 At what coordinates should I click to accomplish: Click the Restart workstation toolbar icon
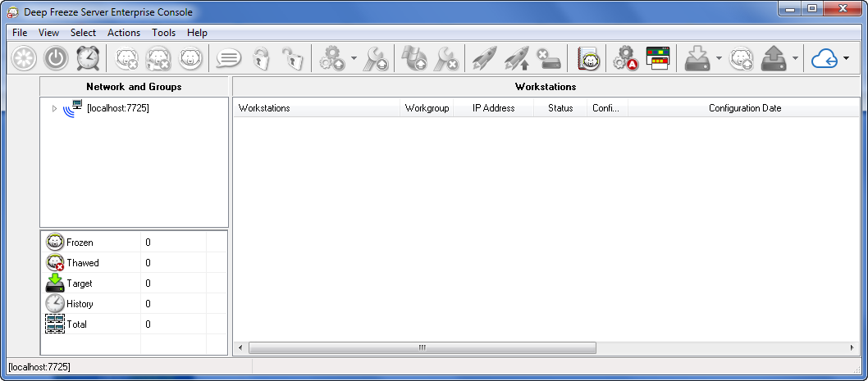(24, 57)
